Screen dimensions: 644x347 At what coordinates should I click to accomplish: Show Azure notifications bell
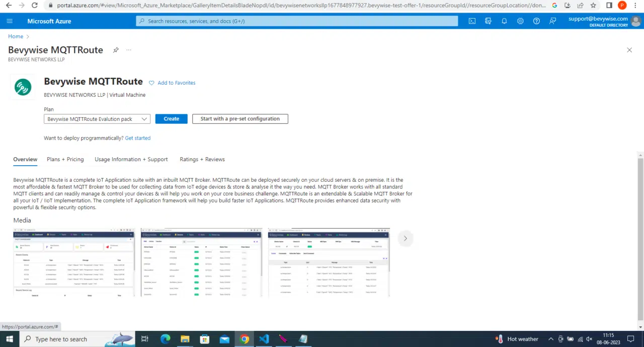point(504,21)
